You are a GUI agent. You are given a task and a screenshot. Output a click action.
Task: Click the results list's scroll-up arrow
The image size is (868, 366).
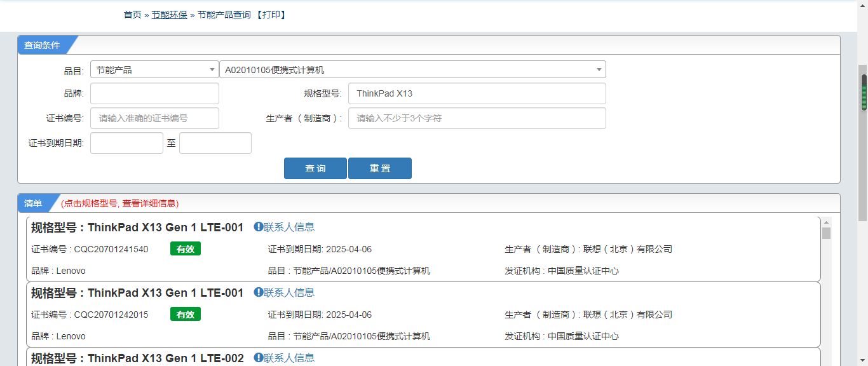point(826,221)
